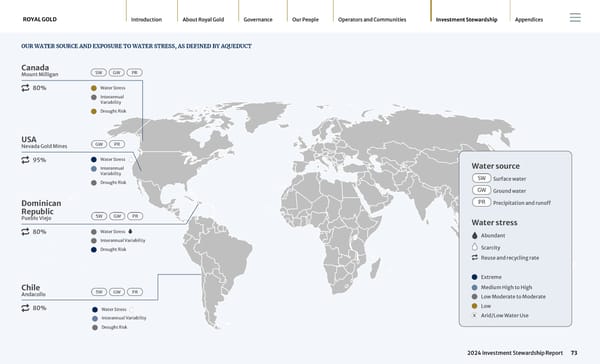The image size is (600, 364).
Task: Click Chile's Drought Risk dot
Action: (x=95, y=328)
